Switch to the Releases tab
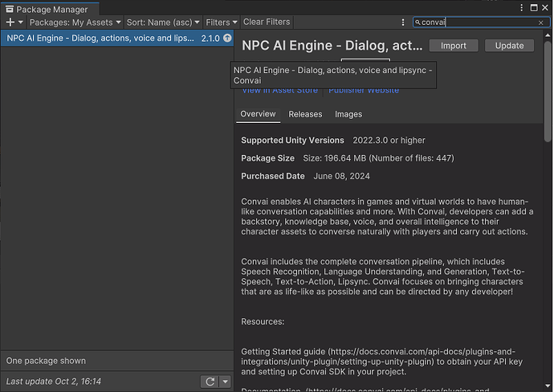 click(305, 114)
